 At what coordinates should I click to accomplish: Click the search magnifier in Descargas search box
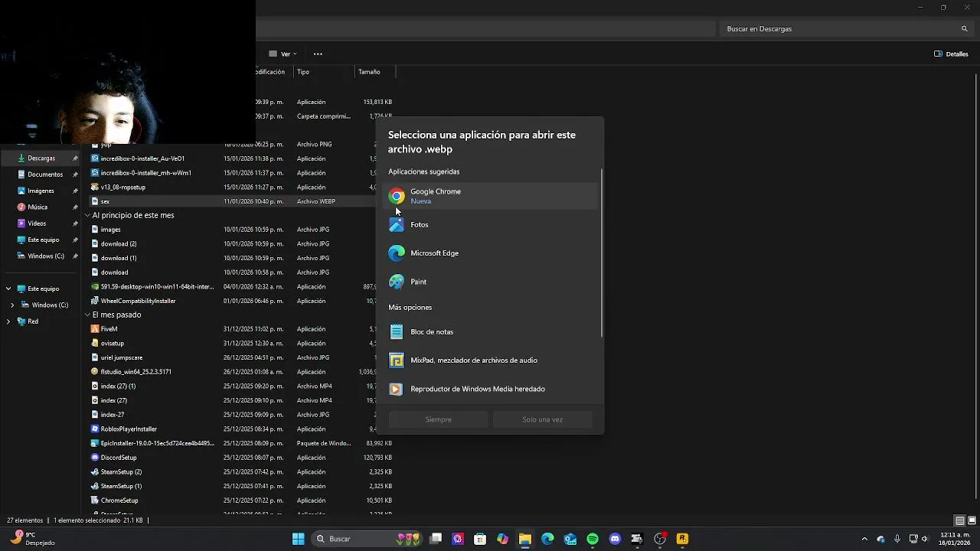tap(964, 29)
